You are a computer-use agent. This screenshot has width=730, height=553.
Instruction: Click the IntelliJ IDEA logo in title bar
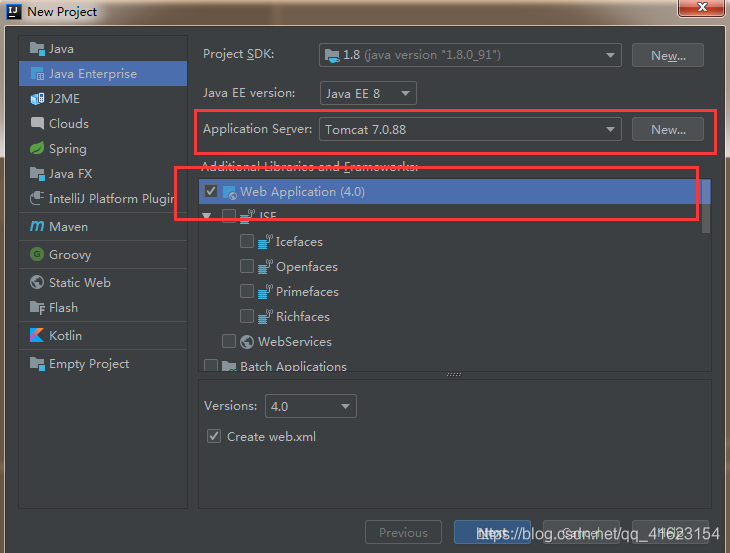14,11
